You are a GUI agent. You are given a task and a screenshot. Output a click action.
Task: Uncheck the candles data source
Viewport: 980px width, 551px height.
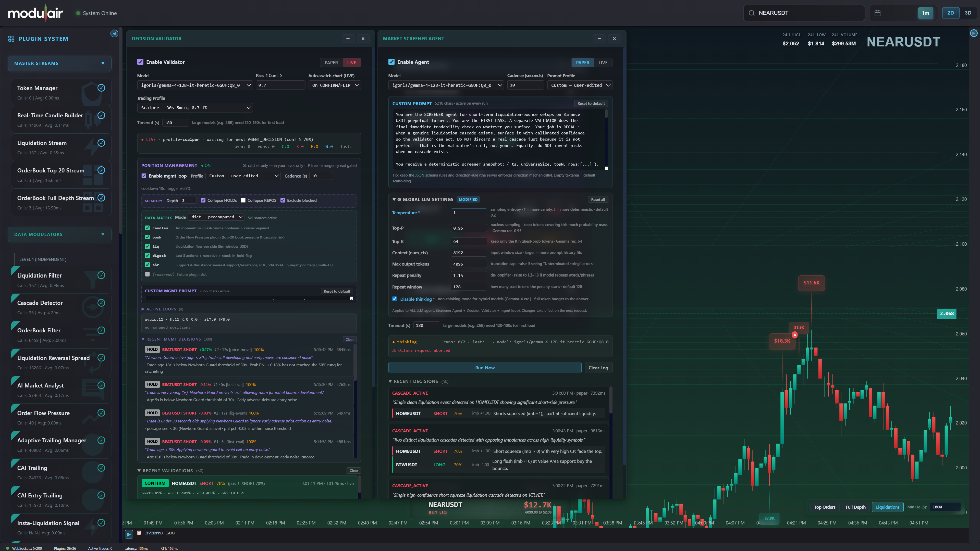(x=147, y=228)
